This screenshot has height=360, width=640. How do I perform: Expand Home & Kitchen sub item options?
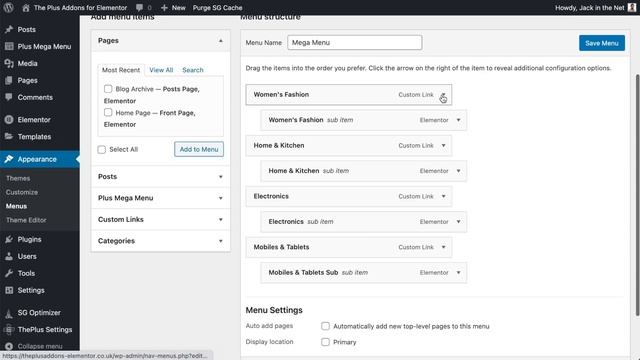tap(458, 171)
